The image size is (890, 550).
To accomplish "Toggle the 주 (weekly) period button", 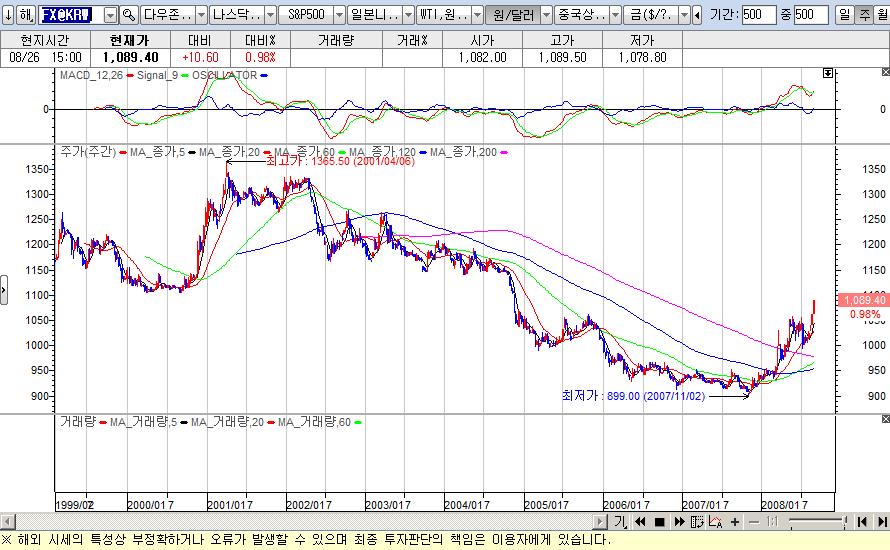I will [x=862, y=15].
